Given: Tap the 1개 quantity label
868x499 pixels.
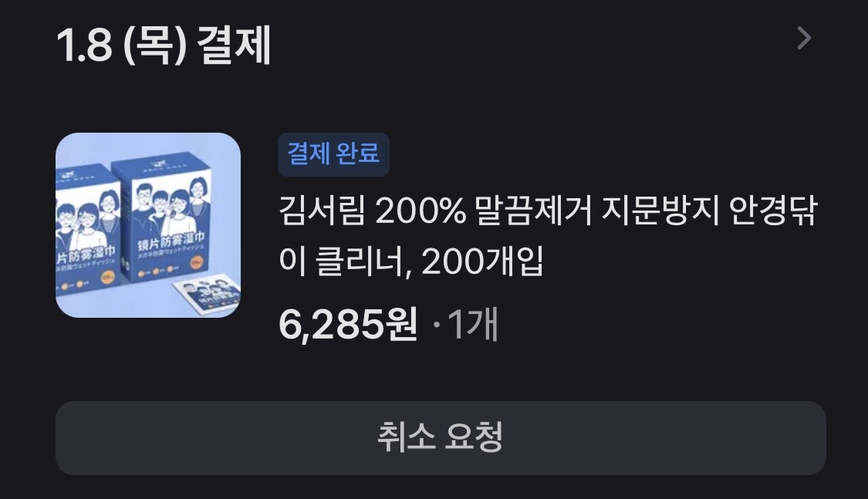Looking at the screenshot, I should 472,324.
